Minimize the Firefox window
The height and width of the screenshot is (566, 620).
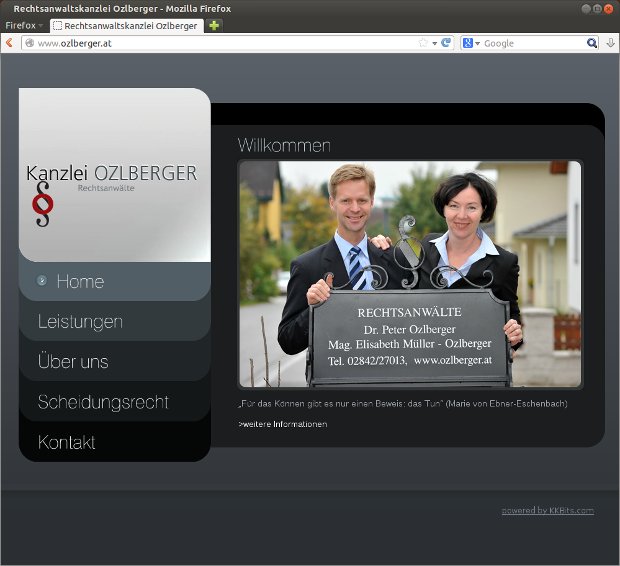[x=586, y=8]
